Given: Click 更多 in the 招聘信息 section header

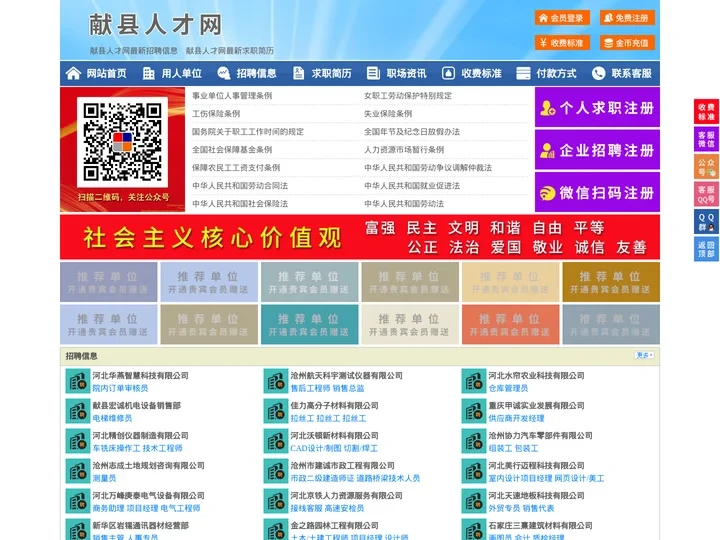Looking at the screenshot, I should pyautogui.click(x=644, y=355).
